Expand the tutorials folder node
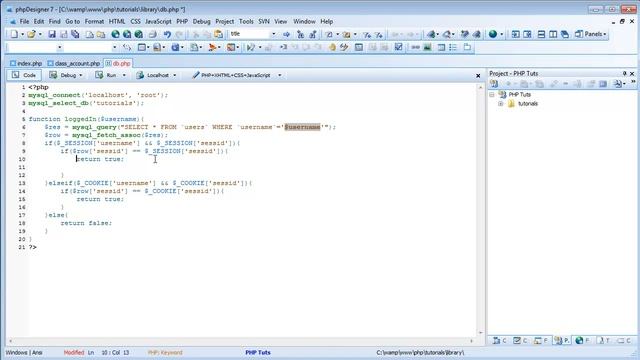The width and height of the screenshot is (640, 360). point(500,104)
